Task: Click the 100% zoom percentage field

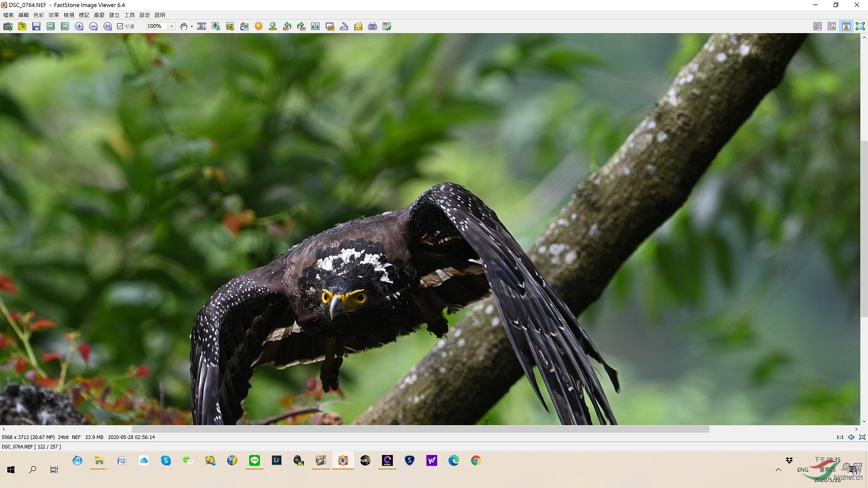Action: pos(158,26)
